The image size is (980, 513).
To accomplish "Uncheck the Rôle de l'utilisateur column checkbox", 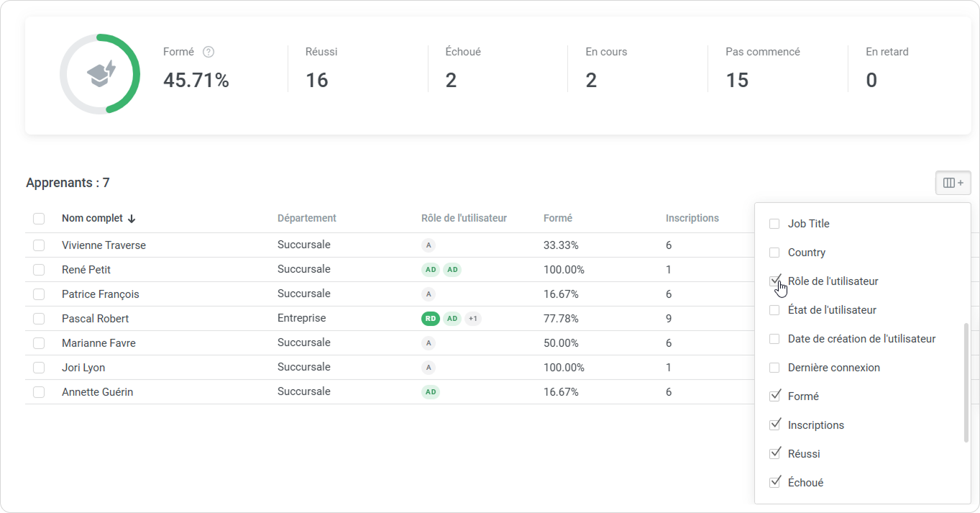I will (x=774, y=281).
